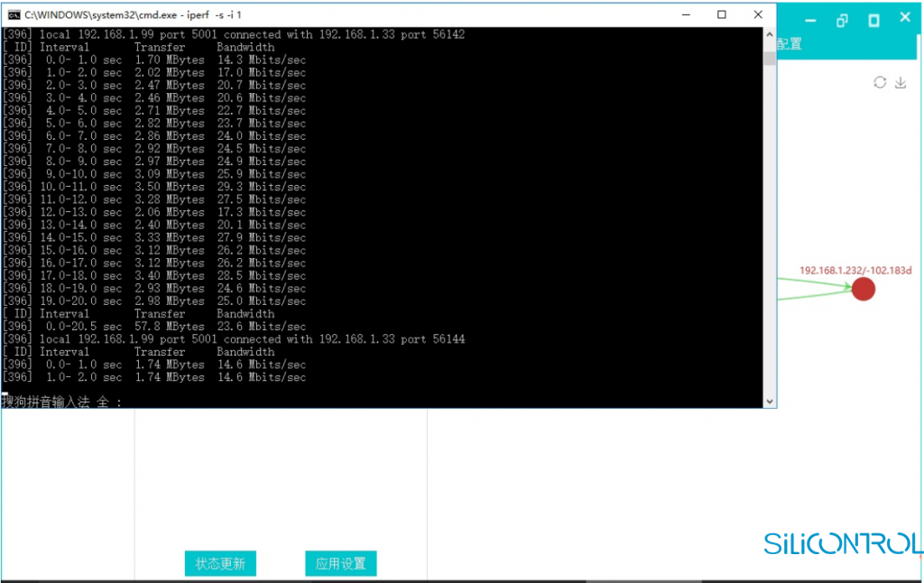Click the 17.0-18.0 sec 28.5 Mbits/sec row
This screenshot has height=583, width=924.
coord(154,276)
